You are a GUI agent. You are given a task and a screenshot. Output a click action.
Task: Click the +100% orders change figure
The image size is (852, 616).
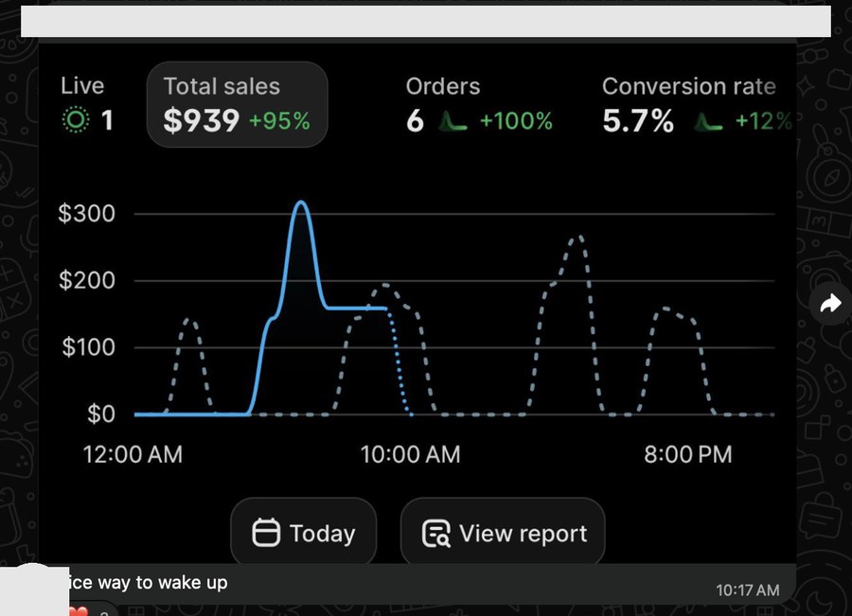click(516, 121)
